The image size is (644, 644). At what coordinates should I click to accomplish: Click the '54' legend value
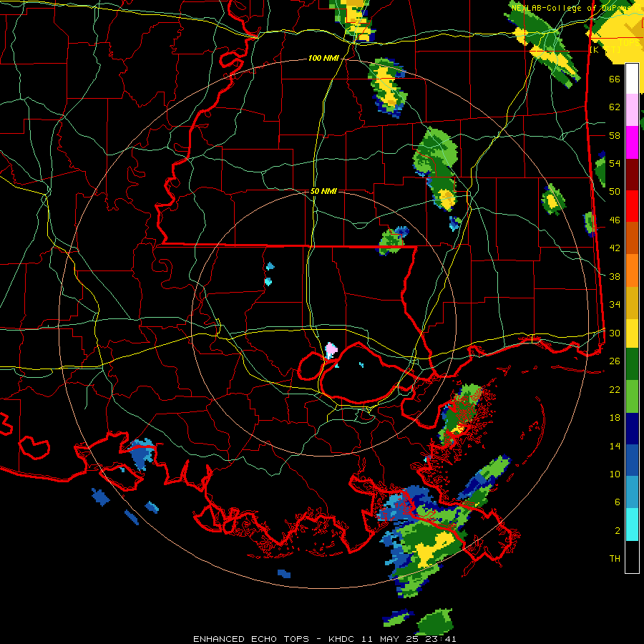click(x=615, y=163)
